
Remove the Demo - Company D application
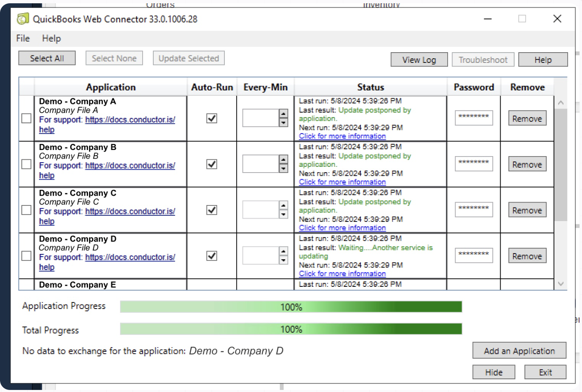point(527,256)
